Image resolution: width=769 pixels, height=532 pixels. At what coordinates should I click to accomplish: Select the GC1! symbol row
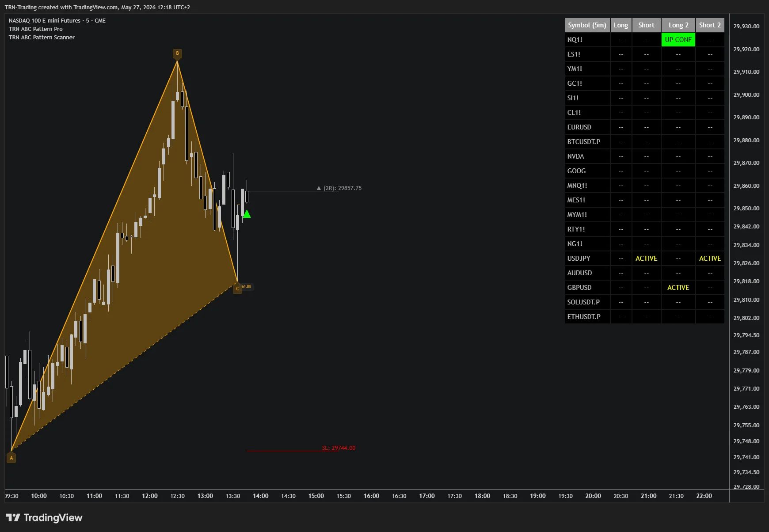[644, 84]
